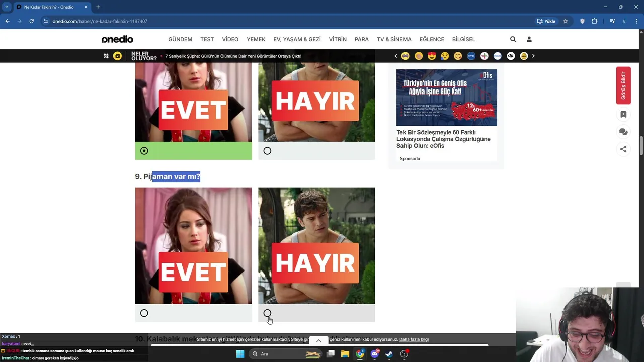Open the DK brand icon
The width and height of the screenshot is (644, 362).
click(511, 56)
